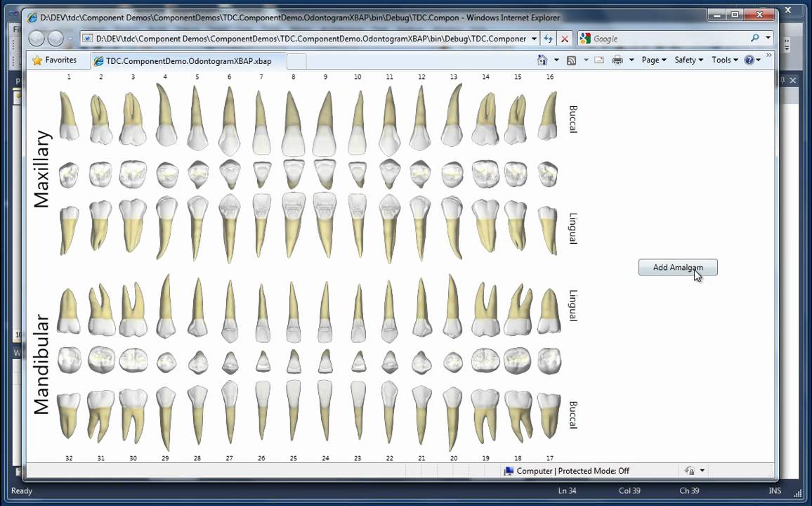Screen dimensions: 812x506
Task: Select maxillary tooth 8 buccal view
Action: click(293, 123)
